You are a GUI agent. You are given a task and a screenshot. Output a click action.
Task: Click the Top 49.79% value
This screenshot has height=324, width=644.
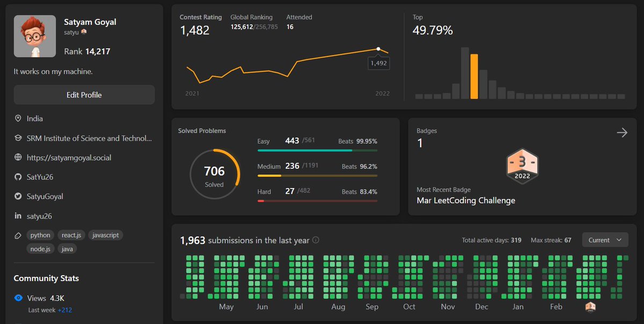[433, 31]
